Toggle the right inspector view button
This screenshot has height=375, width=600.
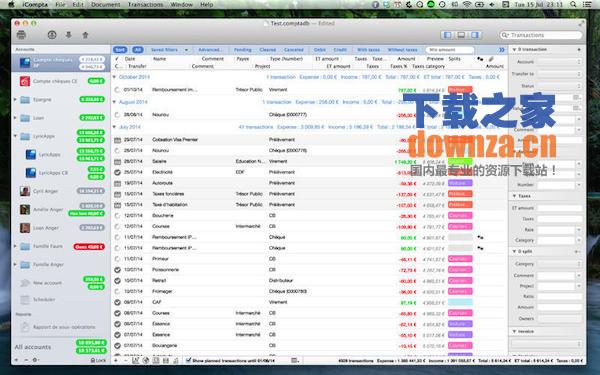click(474, 35)
